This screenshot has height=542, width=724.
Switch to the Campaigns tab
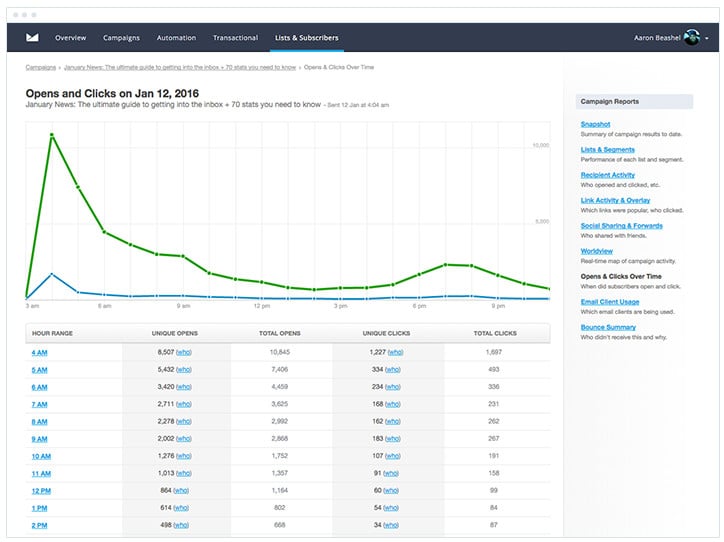point(121,38)
